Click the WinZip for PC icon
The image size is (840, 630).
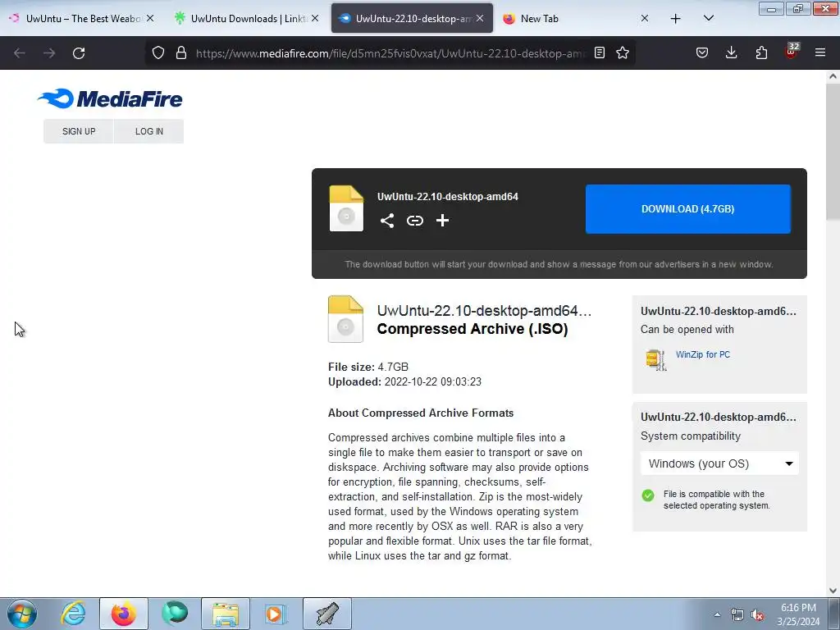(x=655, y=359)
